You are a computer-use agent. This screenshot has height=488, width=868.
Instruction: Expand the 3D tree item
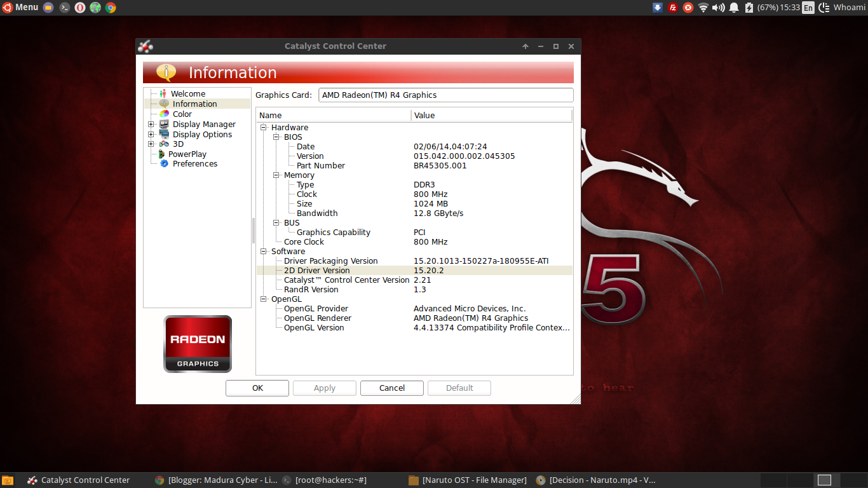(151, 144)
